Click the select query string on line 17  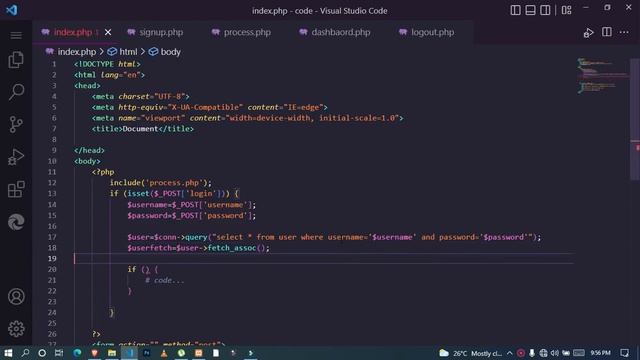373,237
